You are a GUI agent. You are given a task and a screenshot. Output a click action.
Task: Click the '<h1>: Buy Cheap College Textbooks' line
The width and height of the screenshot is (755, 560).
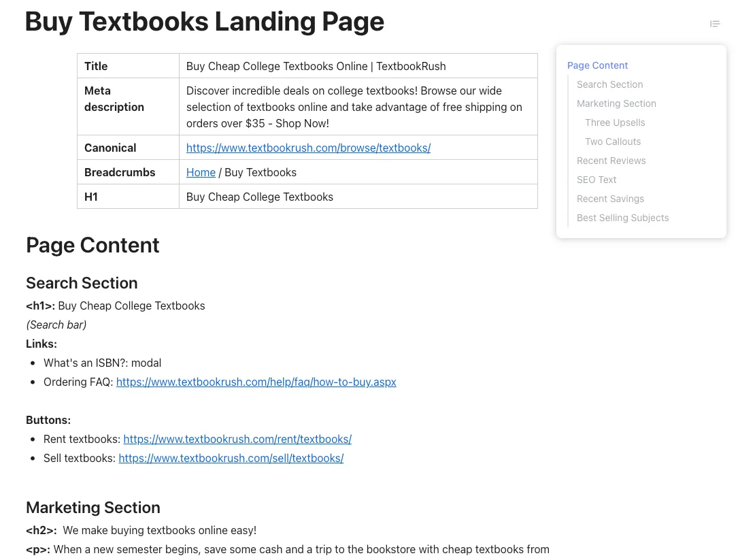(116, 306)
